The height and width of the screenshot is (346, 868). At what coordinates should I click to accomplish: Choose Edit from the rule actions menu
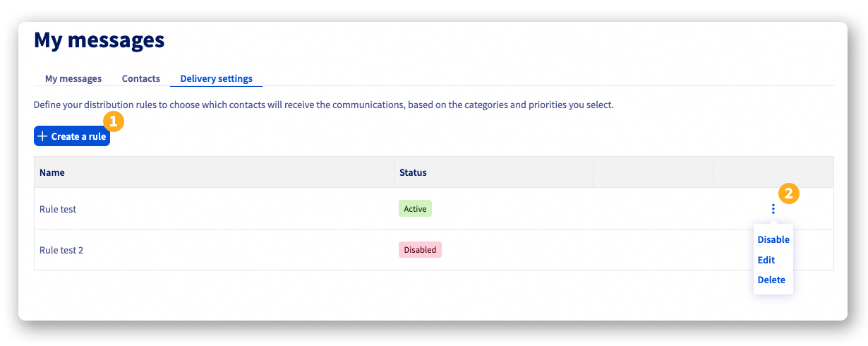pyautogui.click(x=766, y=260)
